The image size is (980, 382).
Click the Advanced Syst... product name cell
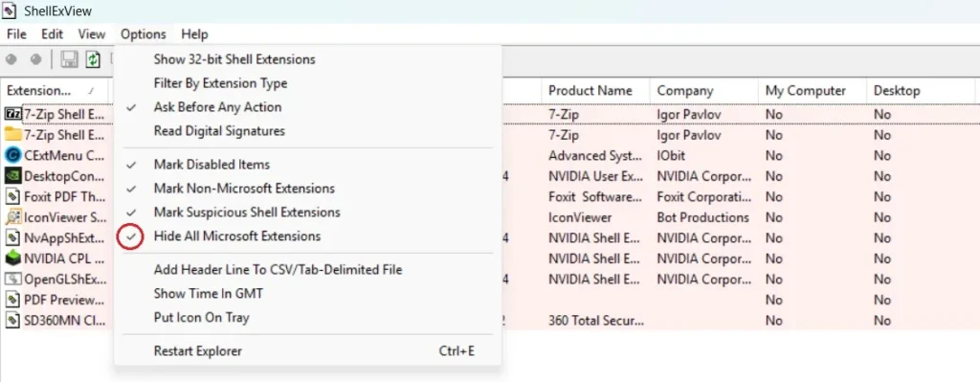(594, 155)
